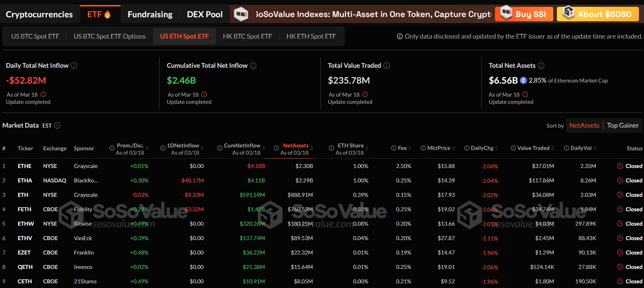Sort by DailyChg using its sort arrows
This screenshot has height=288, width=644.
[x=497, y=148]
